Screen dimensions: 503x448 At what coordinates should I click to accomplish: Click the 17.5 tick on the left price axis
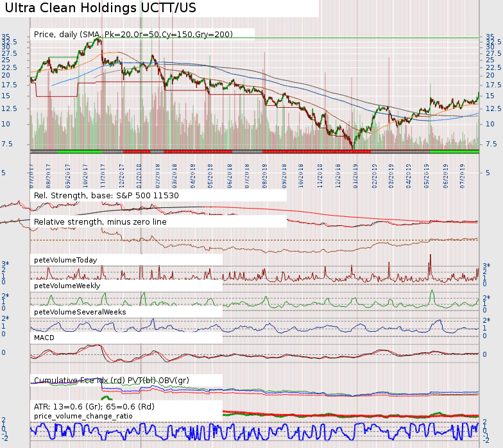click(x=9, y=85)
